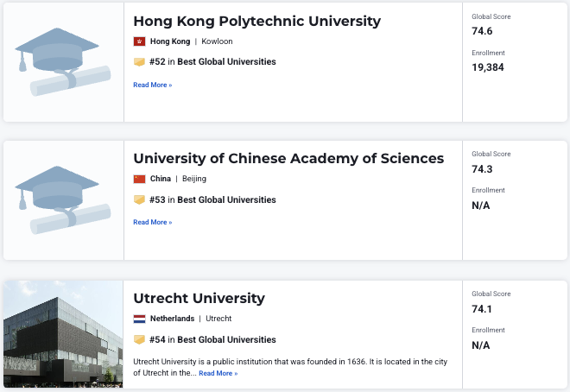Click the N/A enrollment for Utrecht University

(481, 345)
